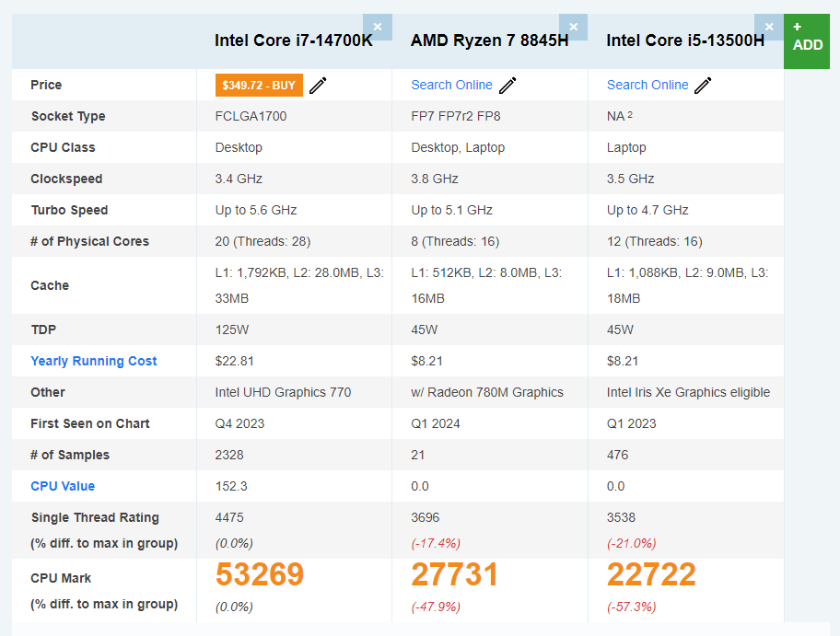
Task: Remove Intel Core i7-14700K from comparison
Action: tap(378, 27)
